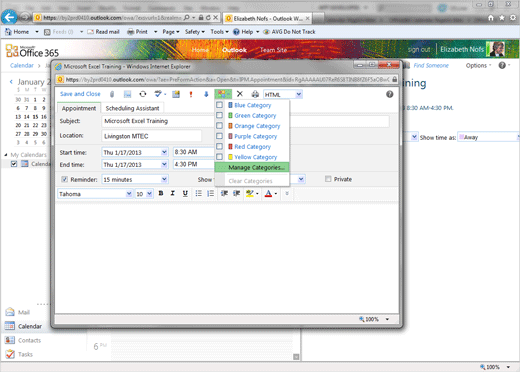
Task: Click the attach file paperclip icon
Action: pos(112,94)
